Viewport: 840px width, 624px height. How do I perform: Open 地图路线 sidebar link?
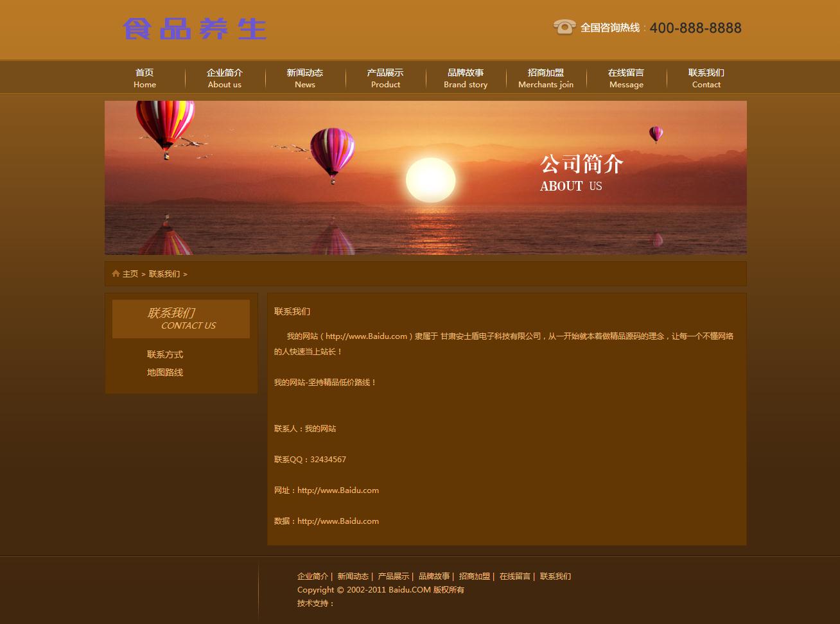coord(165,372)
